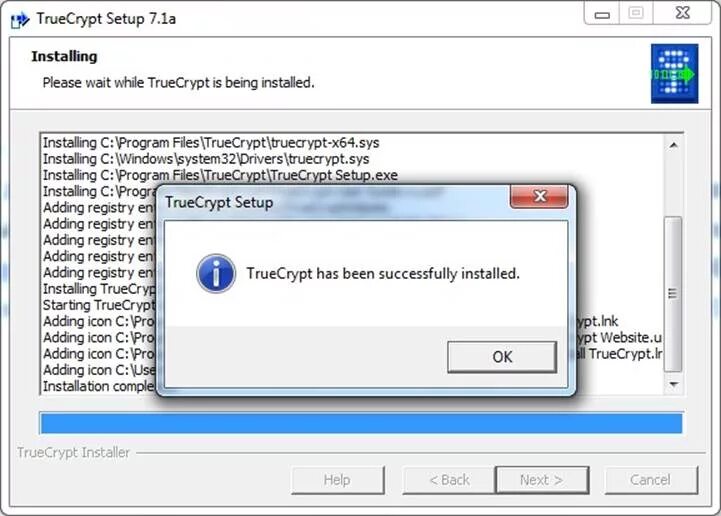Minimize the TrueCrypt Setup 7.1a window
The image size is (721, 516).
(602, 14)
